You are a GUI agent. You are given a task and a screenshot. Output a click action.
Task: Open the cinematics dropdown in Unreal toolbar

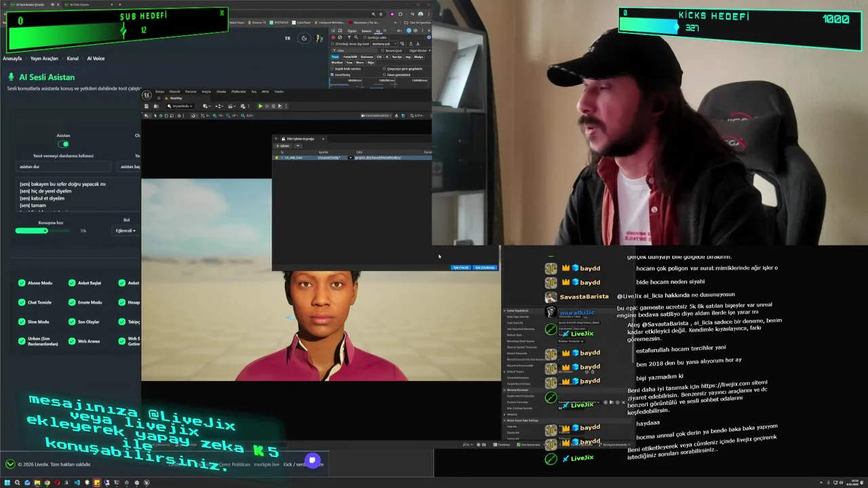point(231,106)
